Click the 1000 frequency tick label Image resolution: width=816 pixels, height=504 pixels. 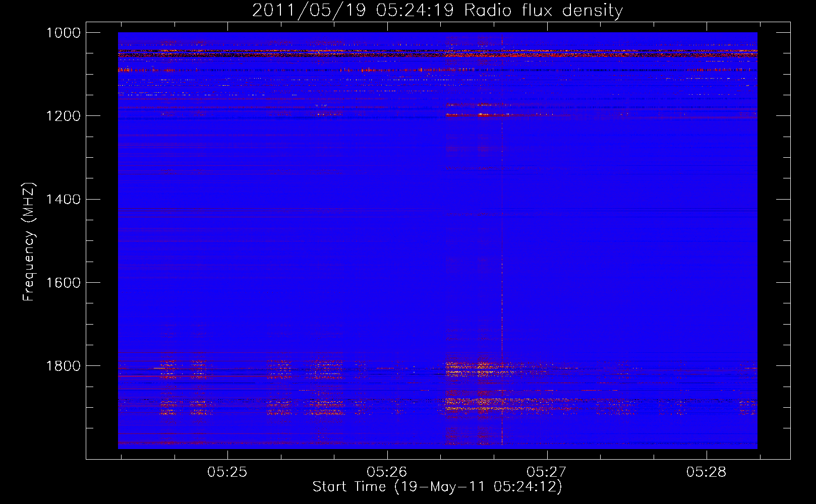[x=64, y=33]
